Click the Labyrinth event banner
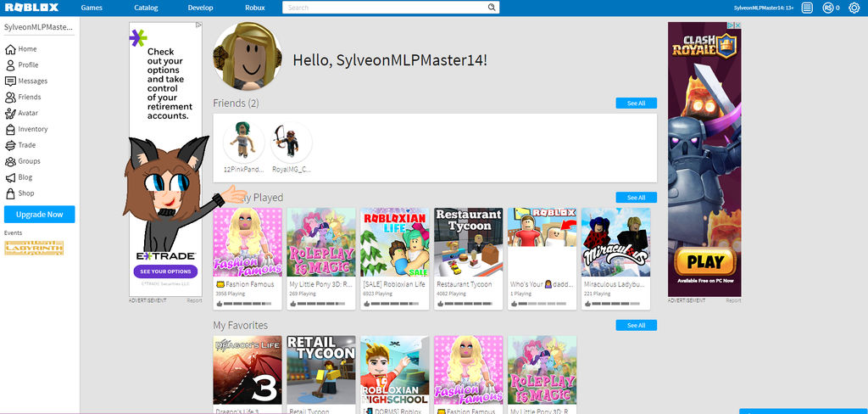The height and width of the screenshot is (414, 868). click(34, 248)
